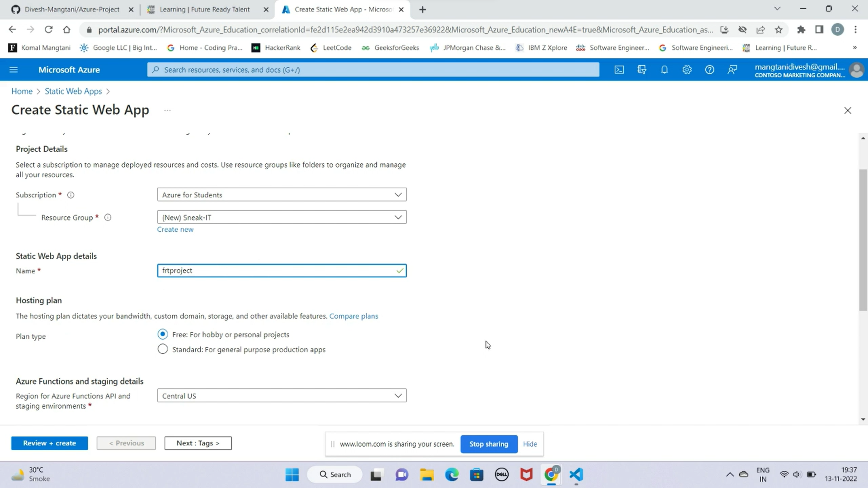This screenshot has width=868, height=488.
Task: Switch to the Learning Future Ready Talent tab
Action: [203, 9]
